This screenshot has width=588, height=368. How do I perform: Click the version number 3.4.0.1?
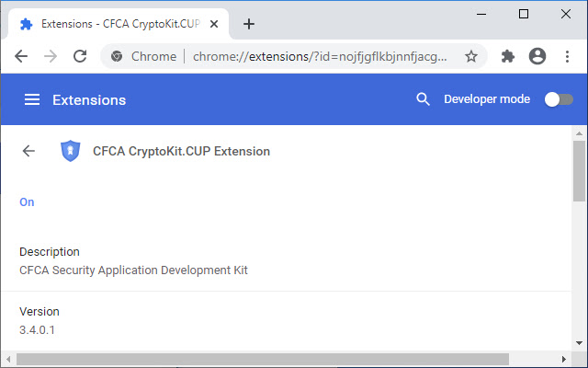[37, 330]
